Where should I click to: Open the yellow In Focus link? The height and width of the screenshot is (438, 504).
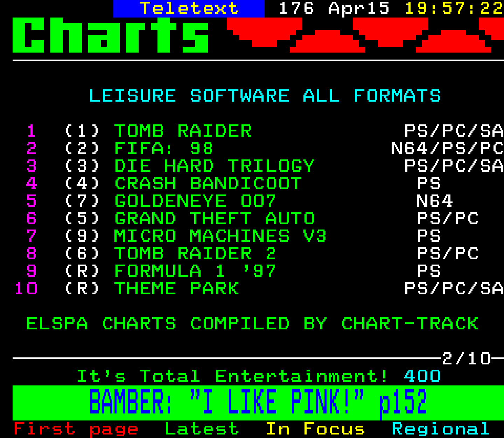tap(315, 429)
